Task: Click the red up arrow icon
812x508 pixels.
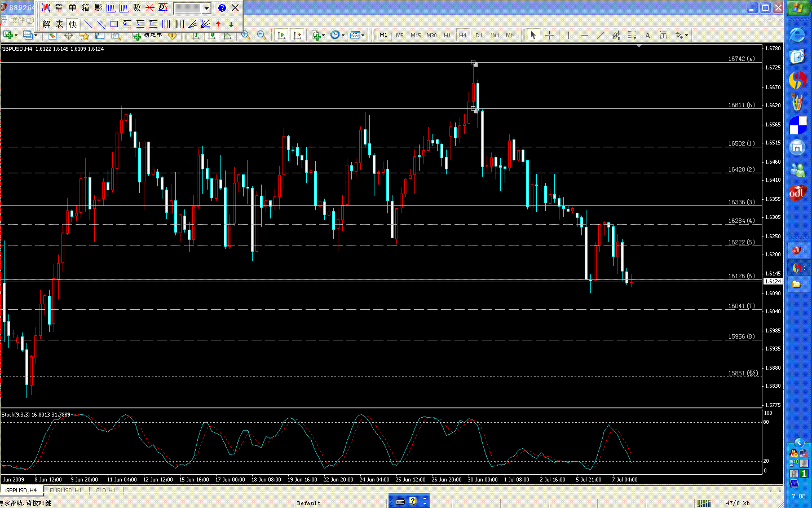Action: point(218,24)
